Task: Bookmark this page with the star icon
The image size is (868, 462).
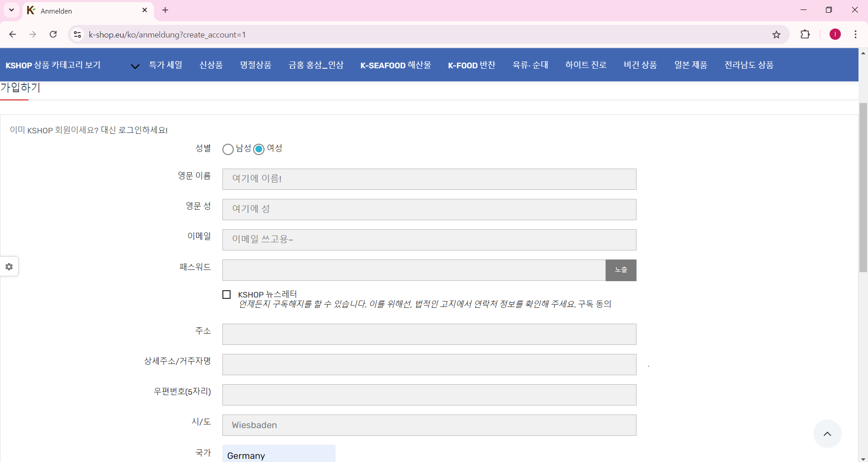Action: pos(776,34)
